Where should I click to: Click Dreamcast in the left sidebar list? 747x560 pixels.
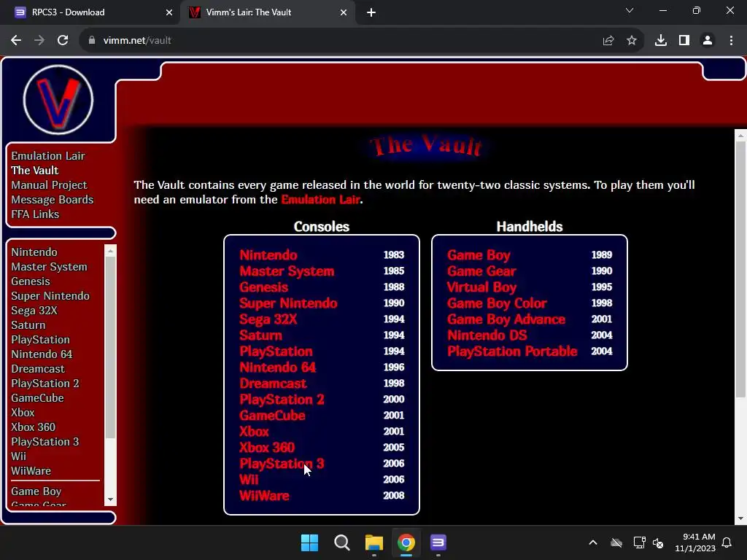tap(38, 368)
